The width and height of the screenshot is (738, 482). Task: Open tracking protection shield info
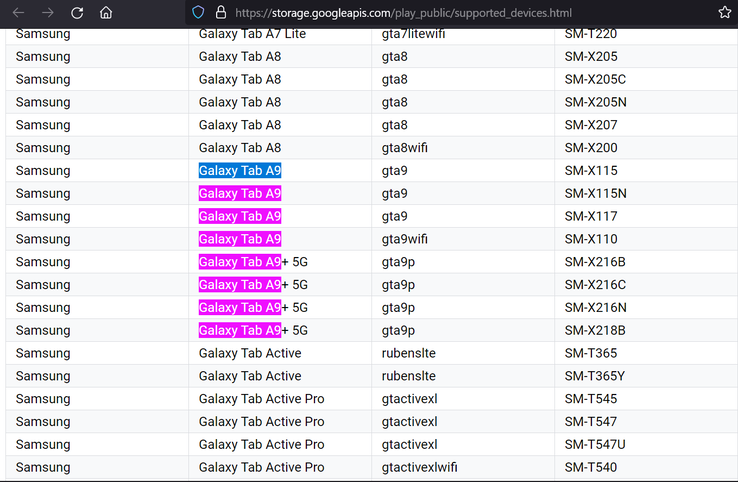tap(198, 13)
